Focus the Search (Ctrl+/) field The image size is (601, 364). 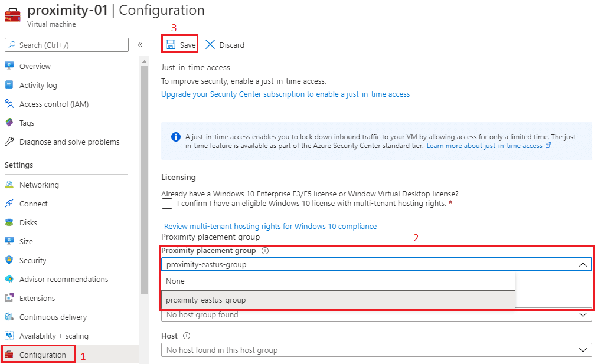67,45
